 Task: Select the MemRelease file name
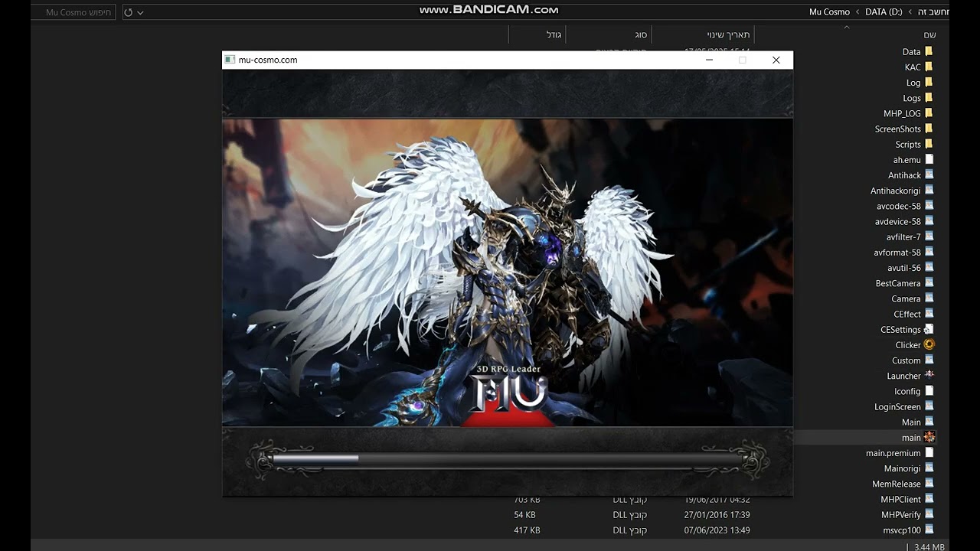pyautogui.click(x=897, y=484)
